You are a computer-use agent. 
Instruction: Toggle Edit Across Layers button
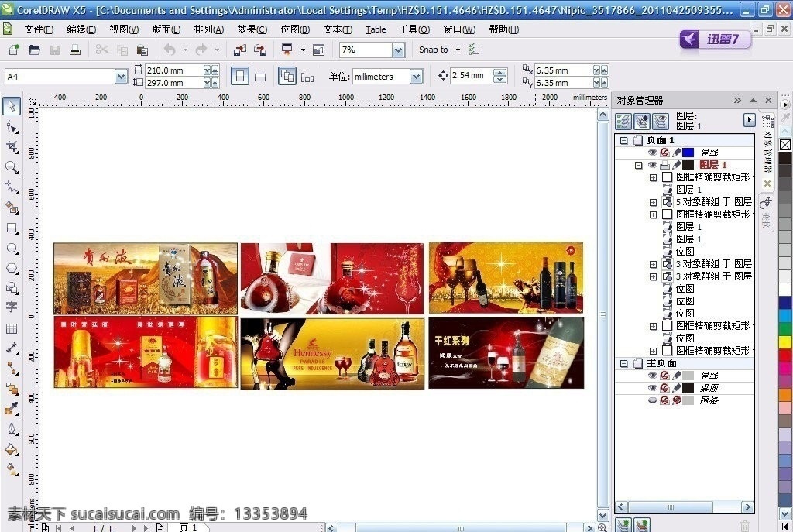(642, 121)
